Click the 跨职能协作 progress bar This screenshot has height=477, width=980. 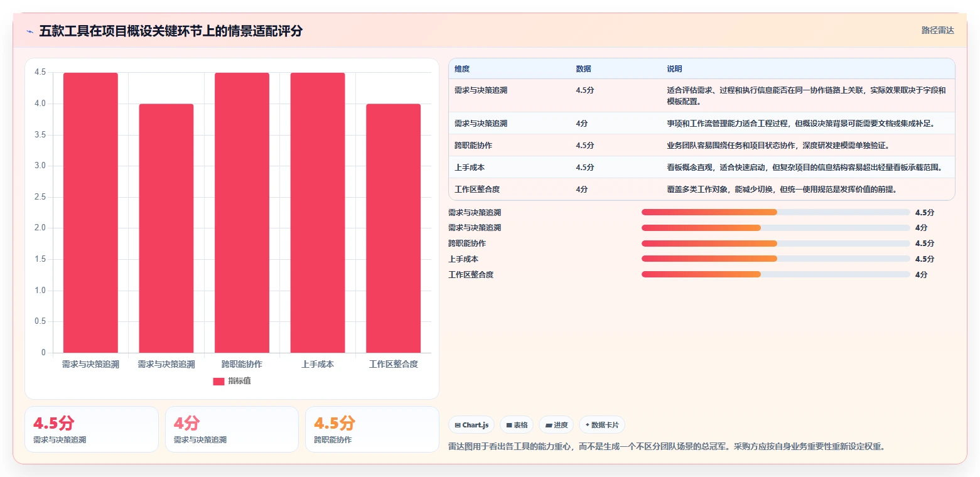point(776,244)
